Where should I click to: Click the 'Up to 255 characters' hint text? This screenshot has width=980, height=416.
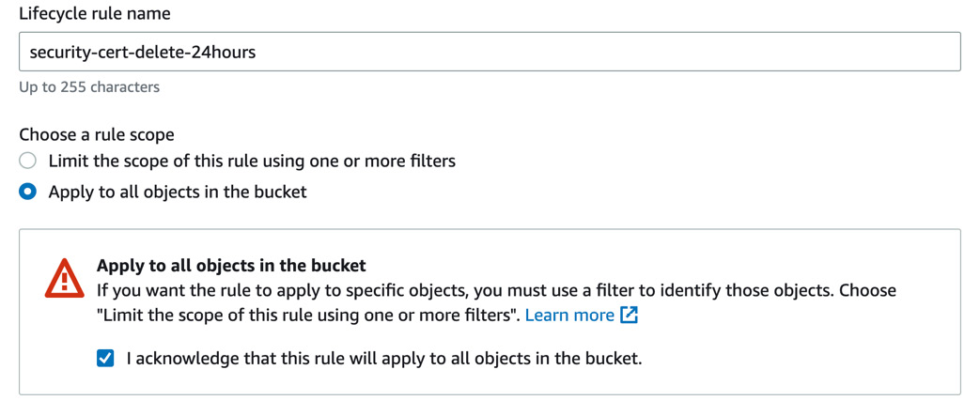[x=89, y=86]
